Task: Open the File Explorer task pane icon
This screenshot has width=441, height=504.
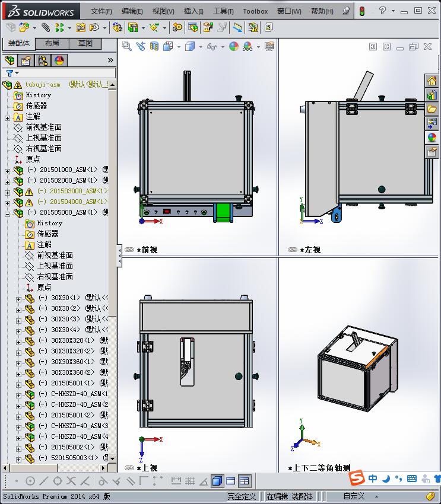Action: [x=432, y=109]
